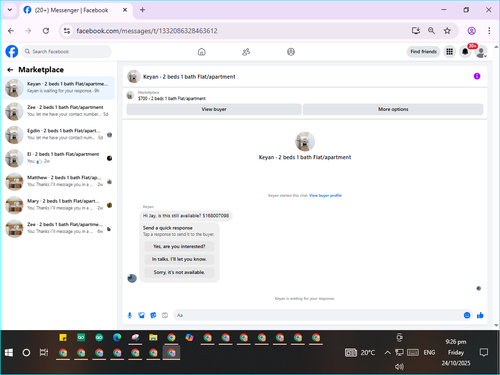The height and width of the screenshot is (375, 500).
Task: Click the ENG language indicator
Action: (x=429, y=352)
